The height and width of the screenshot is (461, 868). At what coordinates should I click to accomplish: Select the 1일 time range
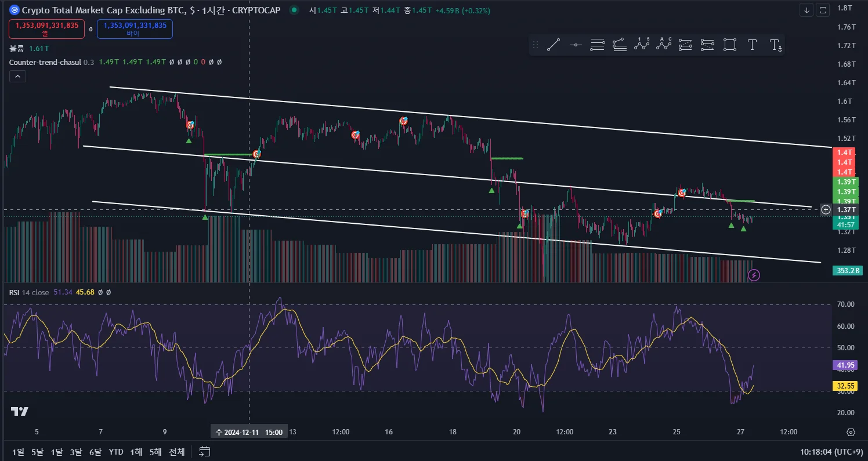click(19, 452)
